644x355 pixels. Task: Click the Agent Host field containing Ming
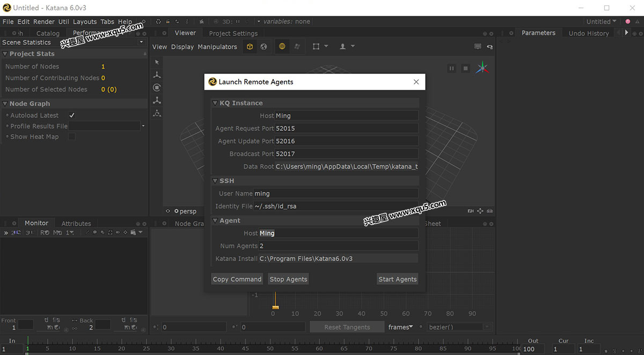tap(338, 233)
